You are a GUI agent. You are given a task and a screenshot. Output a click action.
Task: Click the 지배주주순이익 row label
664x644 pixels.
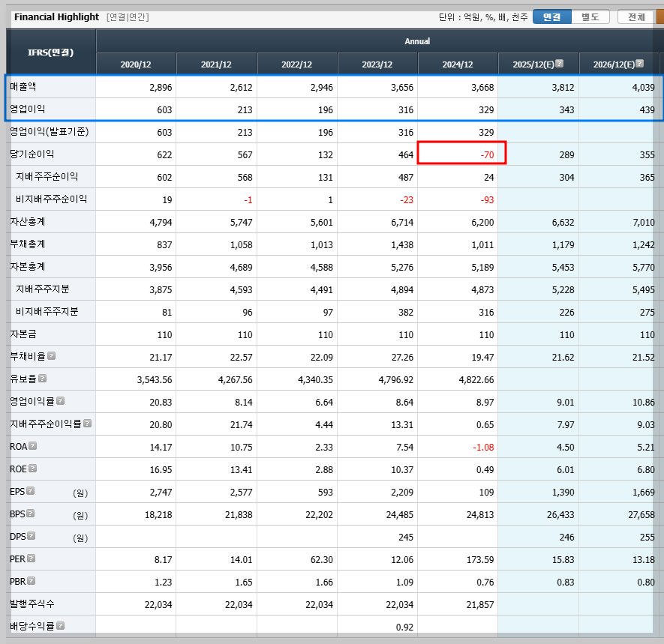tap(47, 176)
